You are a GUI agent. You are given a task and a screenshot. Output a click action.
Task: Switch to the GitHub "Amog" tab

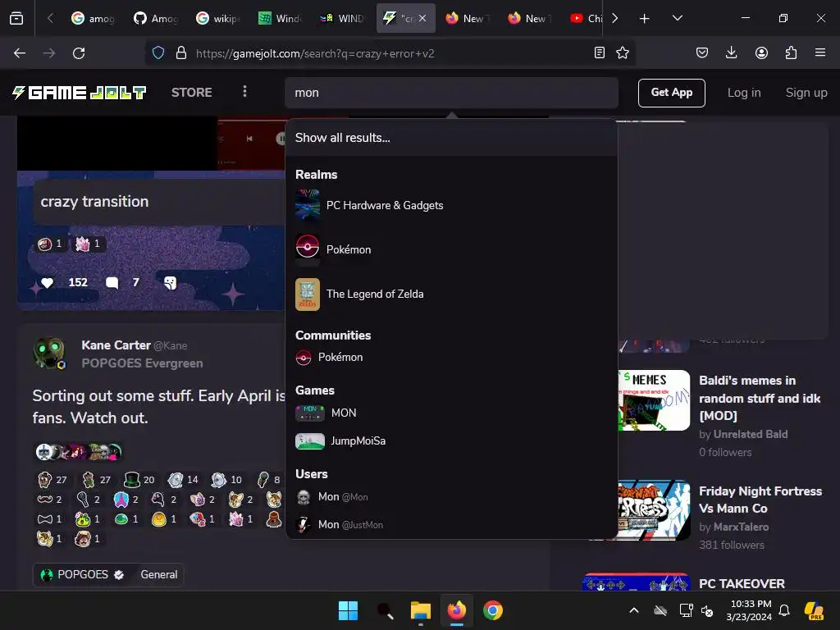[x=157, y=18]
